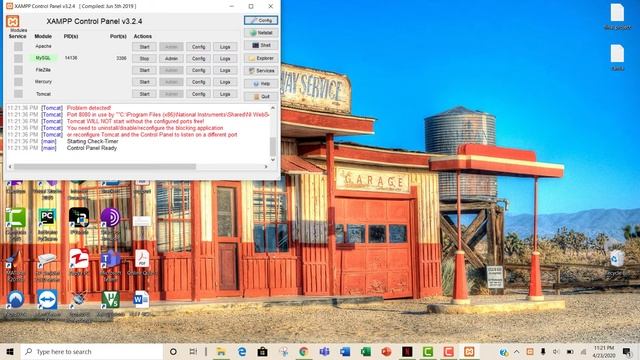
Task: Open Camtasia desktop shortcut
Action: [x=16, y=218]
